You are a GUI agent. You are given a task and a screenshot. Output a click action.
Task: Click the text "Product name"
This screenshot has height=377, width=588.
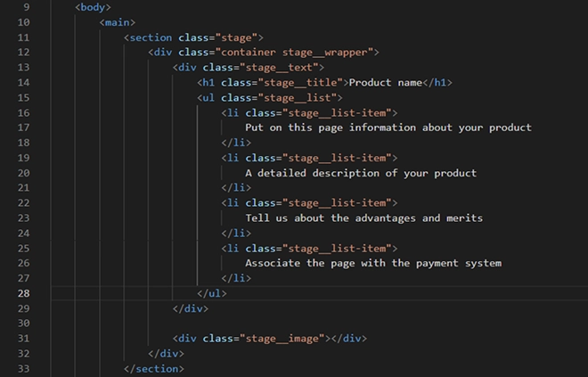(386, 83)
